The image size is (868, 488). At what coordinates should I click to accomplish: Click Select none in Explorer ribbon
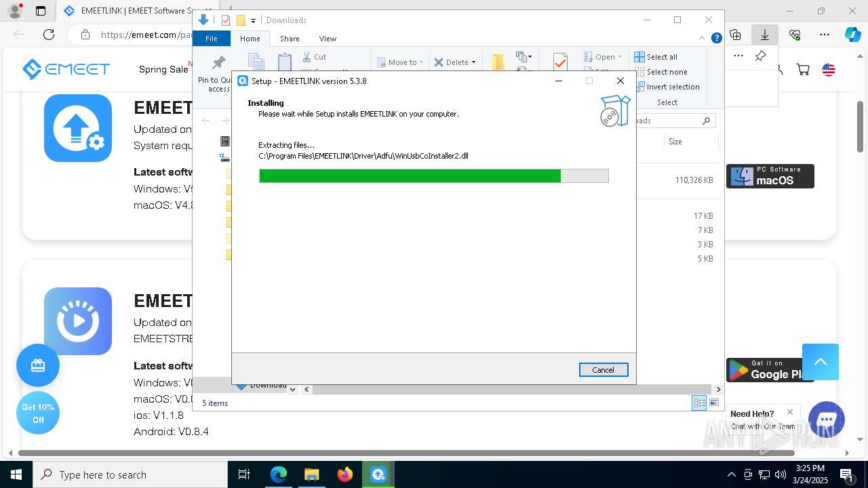tap(660, 72)
